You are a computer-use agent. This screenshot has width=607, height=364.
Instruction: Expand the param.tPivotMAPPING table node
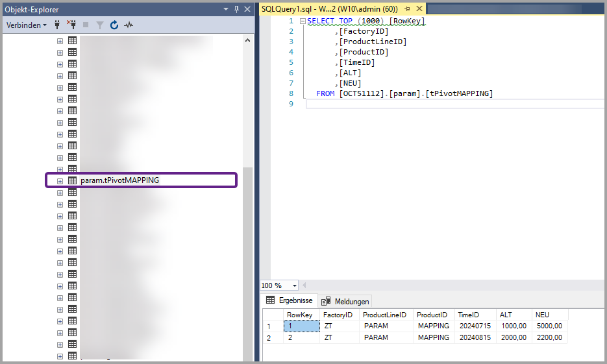60,180
